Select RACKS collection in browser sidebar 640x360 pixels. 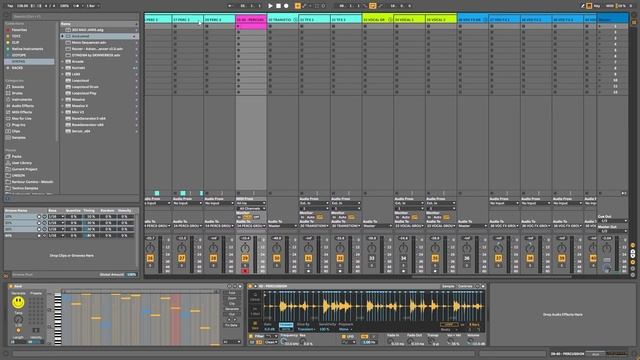[x=18, y=68]
